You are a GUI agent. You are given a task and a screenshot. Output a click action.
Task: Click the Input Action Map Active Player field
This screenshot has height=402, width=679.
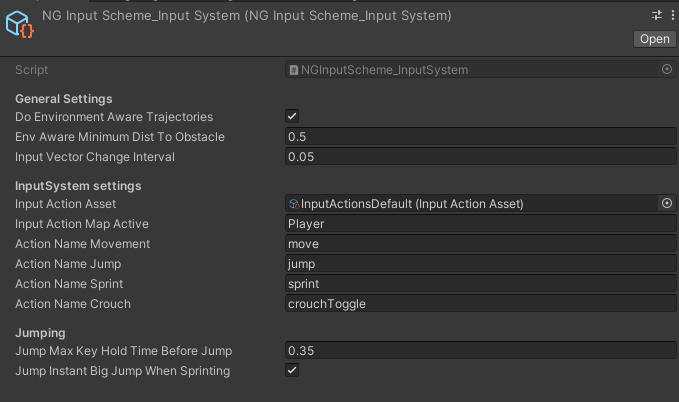click(x=480, y=224)
